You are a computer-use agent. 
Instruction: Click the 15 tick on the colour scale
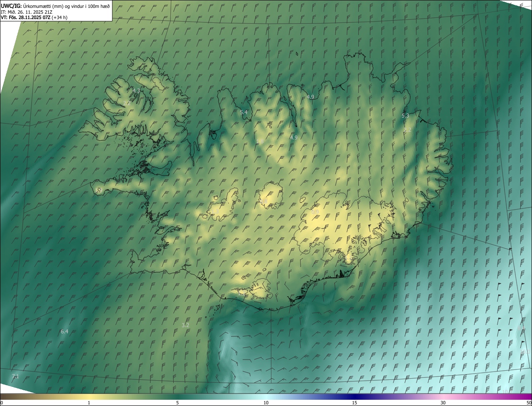(x=355, y=403)
